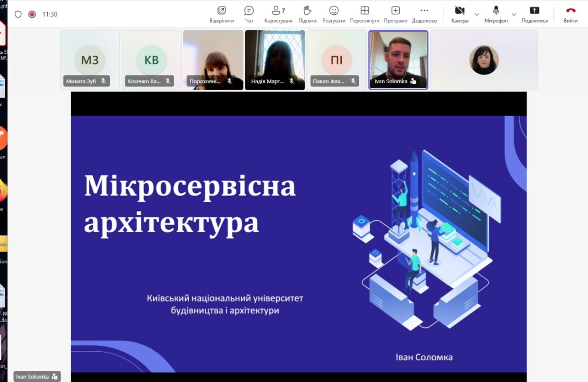Open the Програми apps panel
The height and width of the screenshot is (382, 588).
[396, 14]
